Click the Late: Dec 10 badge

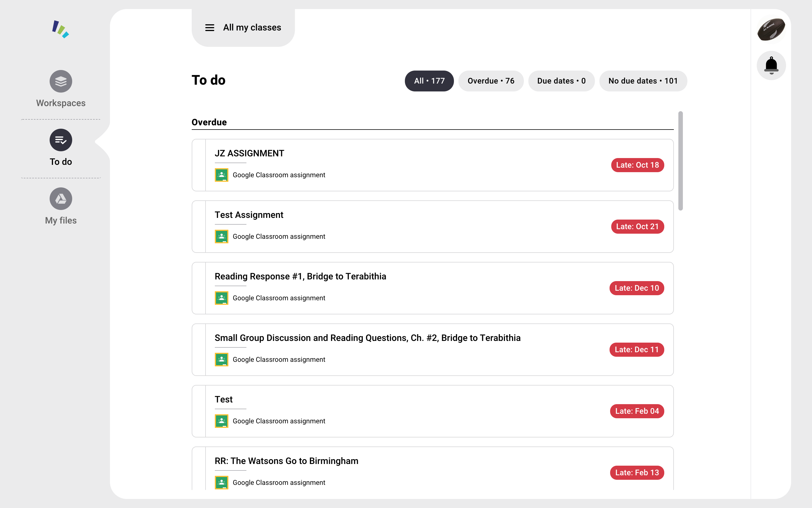637,288
